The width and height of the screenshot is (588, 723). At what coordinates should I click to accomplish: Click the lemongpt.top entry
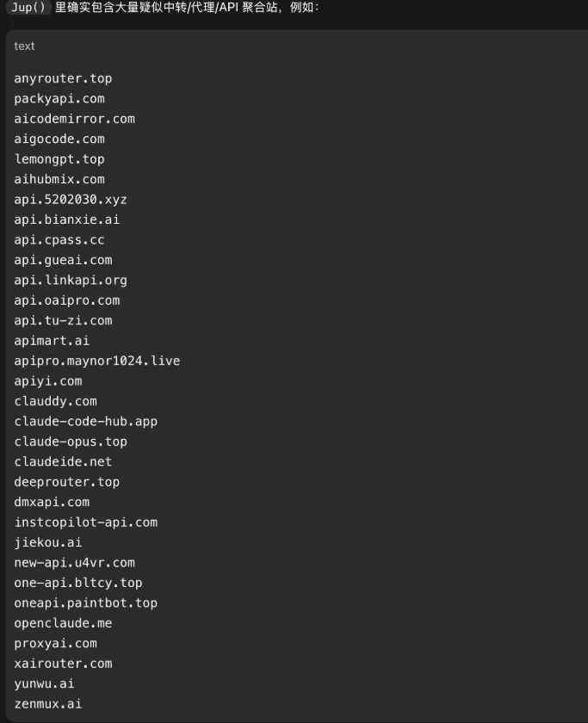(x=59, y=159)
